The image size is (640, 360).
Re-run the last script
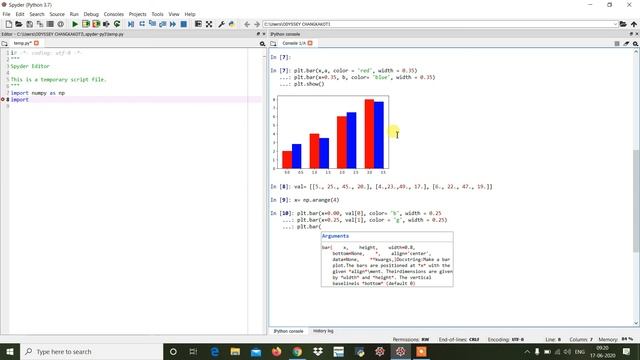coord(117,24)
